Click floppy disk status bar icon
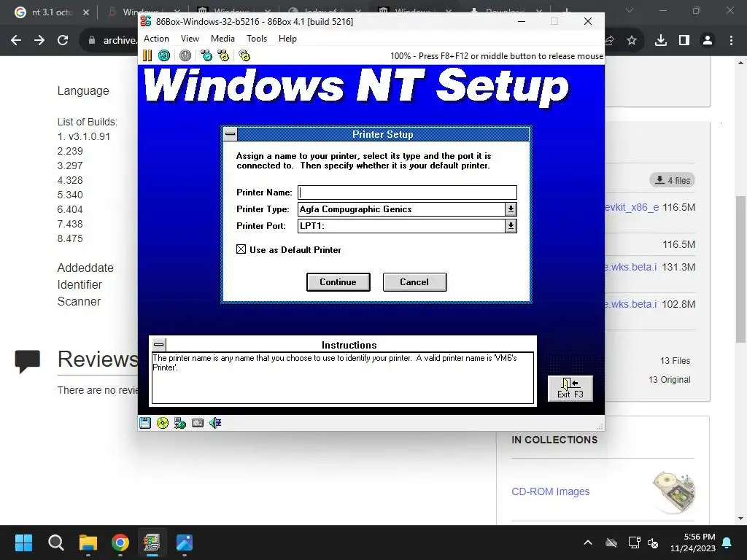 145,423
